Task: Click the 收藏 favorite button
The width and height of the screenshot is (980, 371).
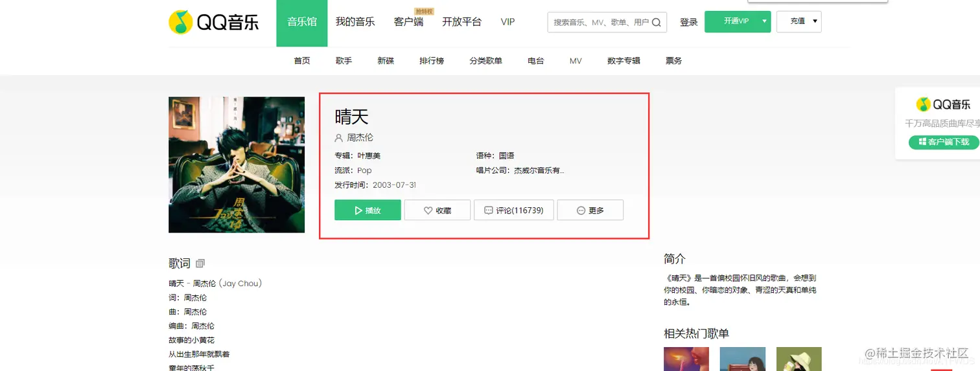Action: [437, 210]
